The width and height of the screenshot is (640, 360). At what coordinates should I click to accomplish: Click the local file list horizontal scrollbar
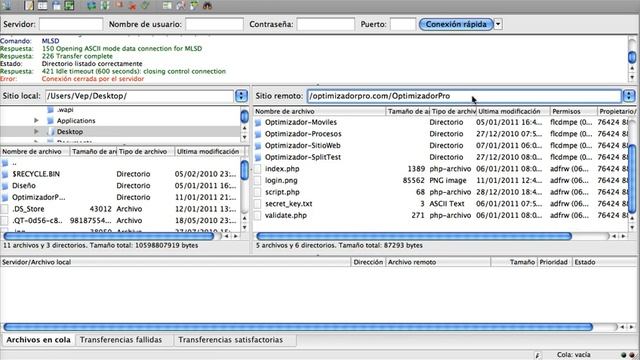click(109, 236)
